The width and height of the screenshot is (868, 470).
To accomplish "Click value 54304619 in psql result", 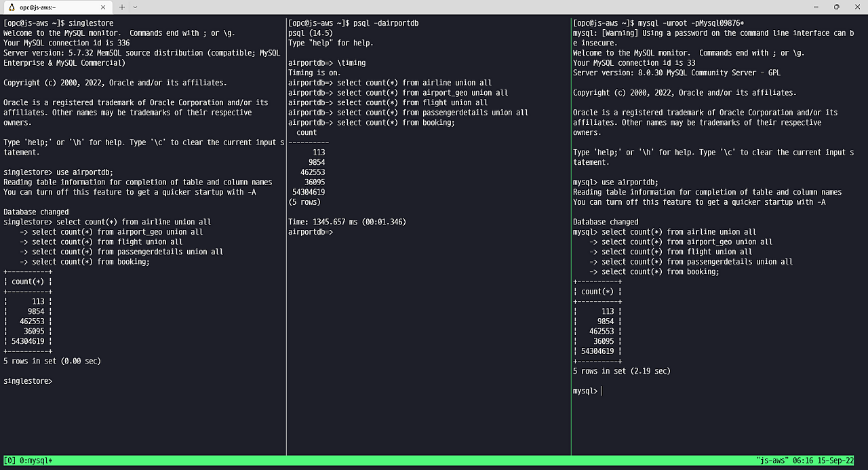I will pyautogui.click(x=309, y=192).
